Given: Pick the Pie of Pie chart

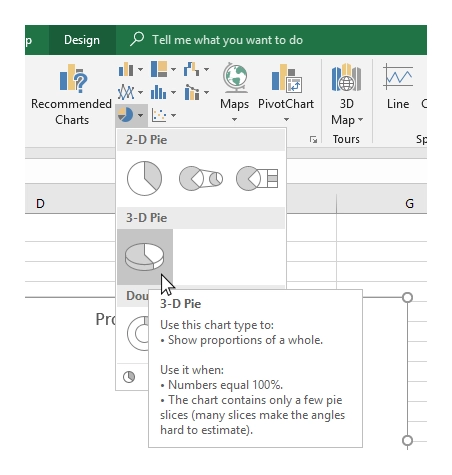Looking at the screenshot, I should pos(201,179).
